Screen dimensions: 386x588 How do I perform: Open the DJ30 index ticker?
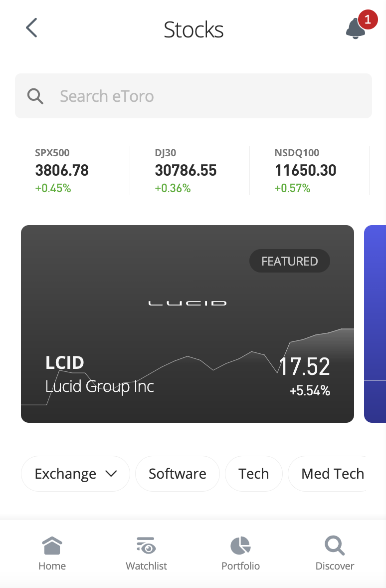point(186,171)
